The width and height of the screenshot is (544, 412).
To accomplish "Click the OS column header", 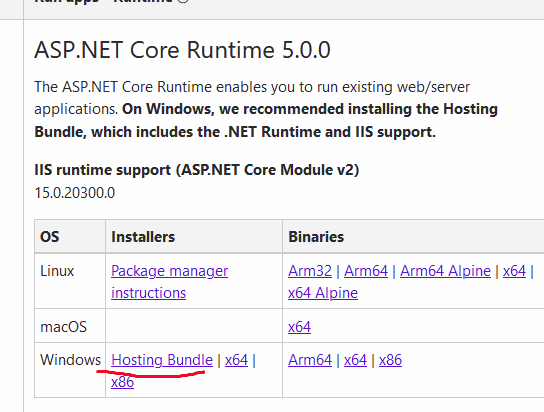I will pos(50,237).
